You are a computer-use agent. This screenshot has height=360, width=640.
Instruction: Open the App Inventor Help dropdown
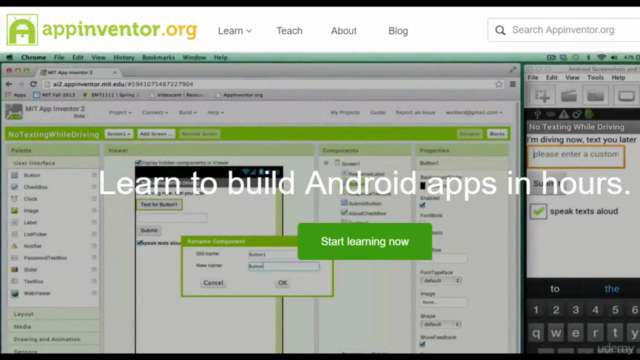[x=216, y=112]
